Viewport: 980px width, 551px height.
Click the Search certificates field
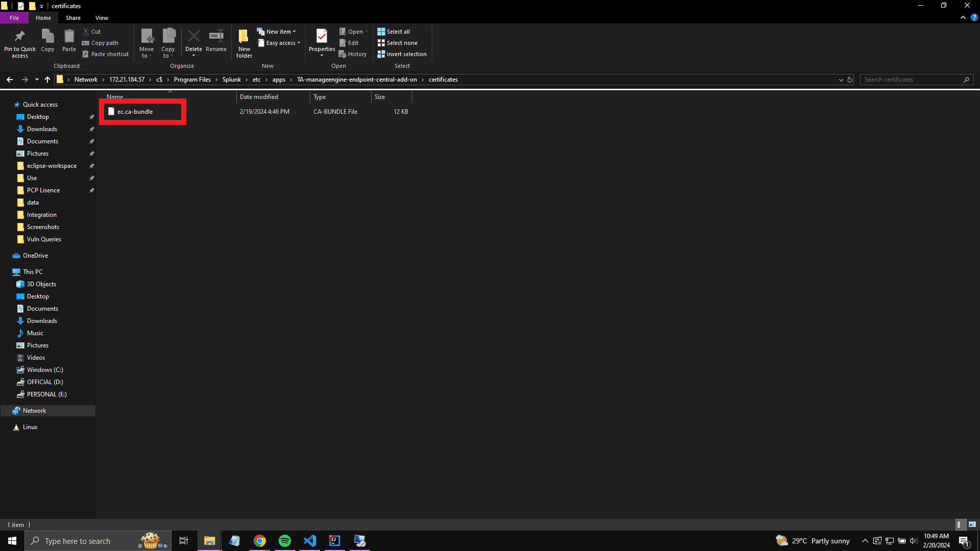click(911, 80)
